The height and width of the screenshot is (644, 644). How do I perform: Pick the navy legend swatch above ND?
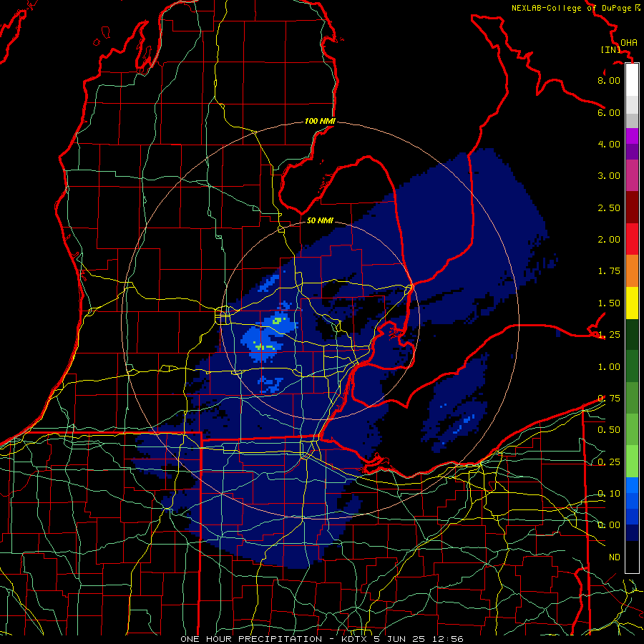632,532
